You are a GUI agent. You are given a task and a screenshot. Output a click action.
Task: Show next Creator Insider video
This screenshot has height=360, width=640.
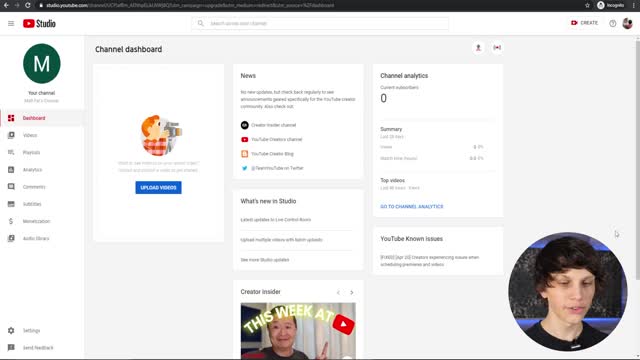(x=351, y=292)
